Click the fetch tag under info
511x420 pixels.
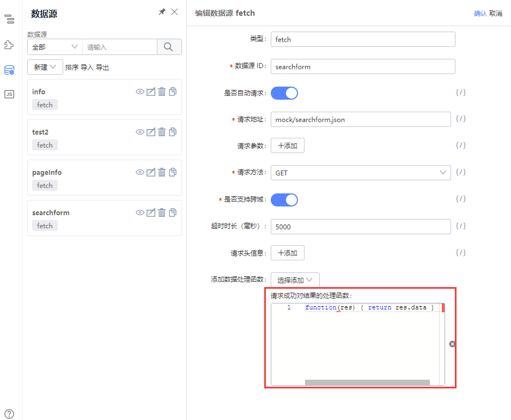tap(45, 105)
